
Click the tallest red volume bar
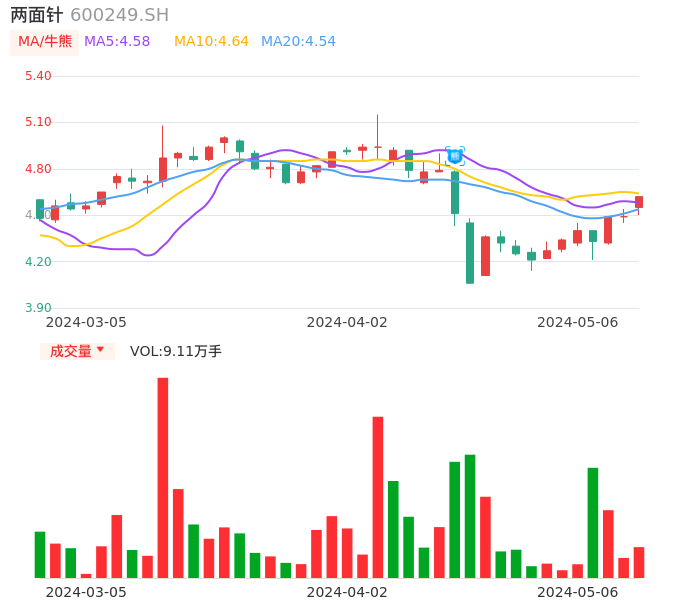163,477
